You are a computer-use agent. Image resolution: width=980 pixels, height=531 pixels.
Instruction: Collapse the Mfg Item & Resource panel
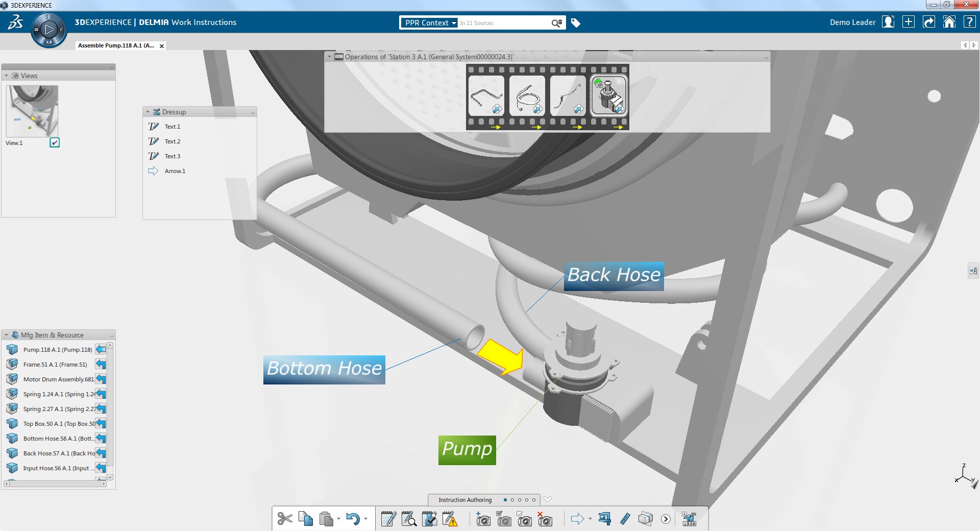click(x=6, y=335)
